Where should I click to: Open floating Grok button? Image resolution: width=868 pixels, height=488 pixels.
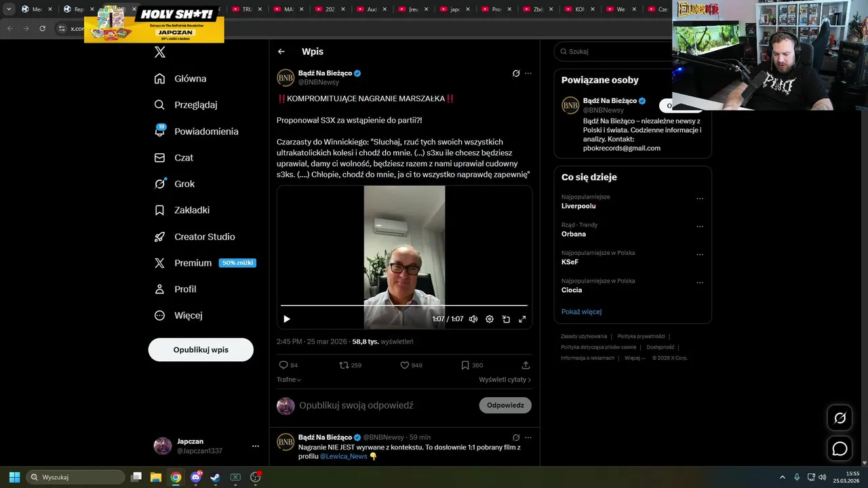tap(840, 418)
